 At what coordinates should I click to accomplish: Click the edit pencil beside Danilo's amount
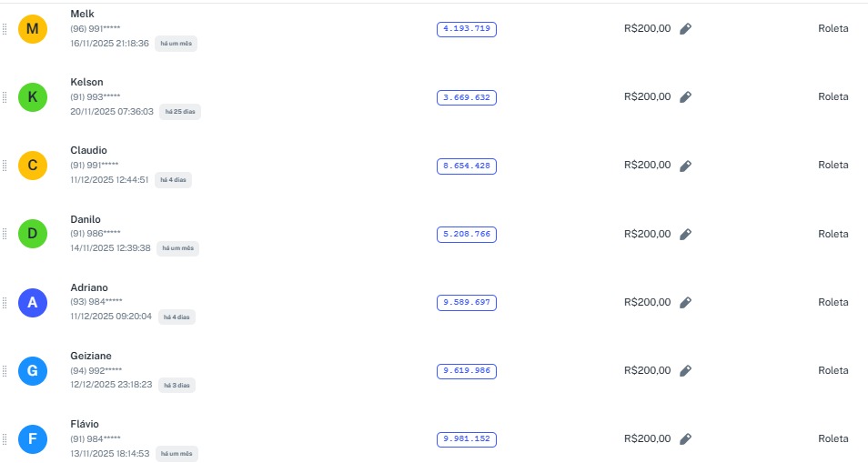point(686,234)
